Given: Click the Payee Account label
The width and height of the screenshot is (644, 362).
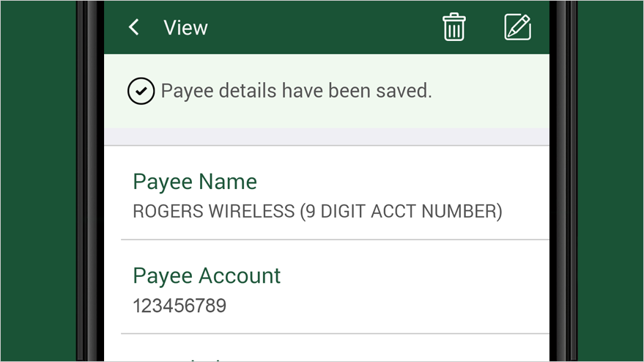Looking at the screenshot, I should [x=207, y=276].
